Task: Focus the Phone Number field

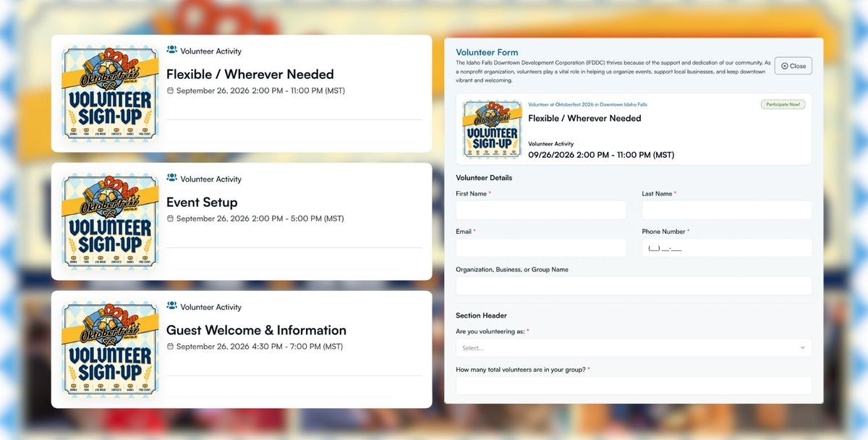Action: 727,247
